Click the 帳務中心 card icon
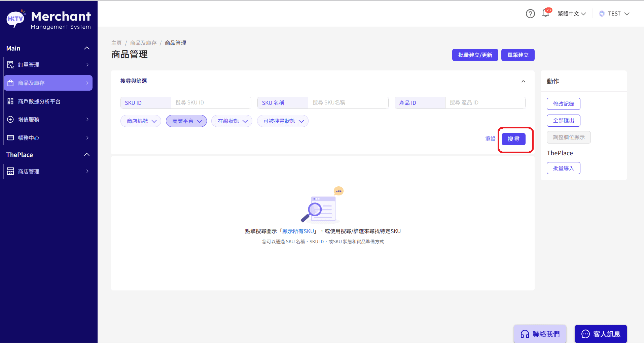This screenshot has height=343, width=644. point(10,137)
